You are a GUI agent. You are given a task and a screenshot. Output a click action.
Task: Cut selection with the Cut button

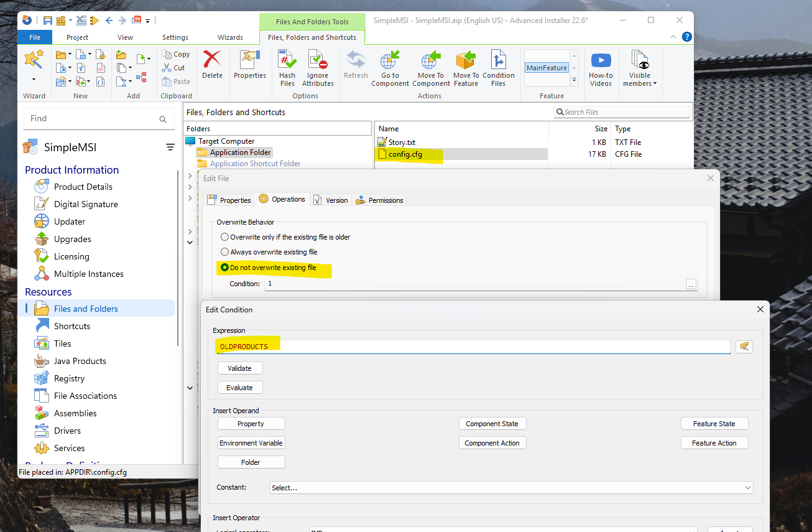tap(173, 68)
